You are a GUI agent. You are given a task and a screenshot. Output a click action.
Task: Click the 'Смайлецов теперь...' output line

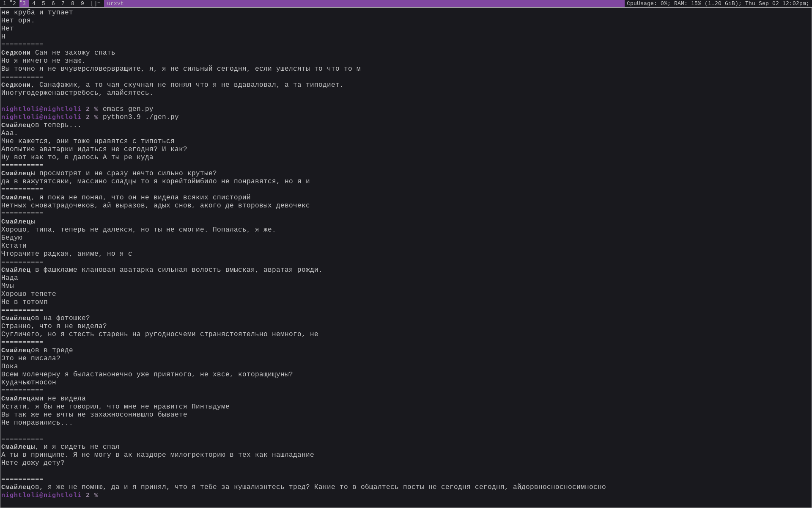coord(41,125)
